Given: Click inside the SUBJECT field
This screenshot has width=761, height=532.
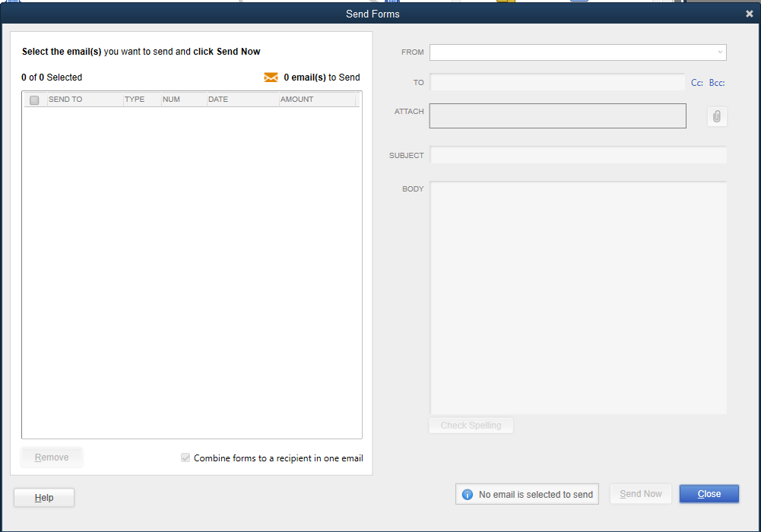Looking at the screenshot, I should [x=578, y=154].
